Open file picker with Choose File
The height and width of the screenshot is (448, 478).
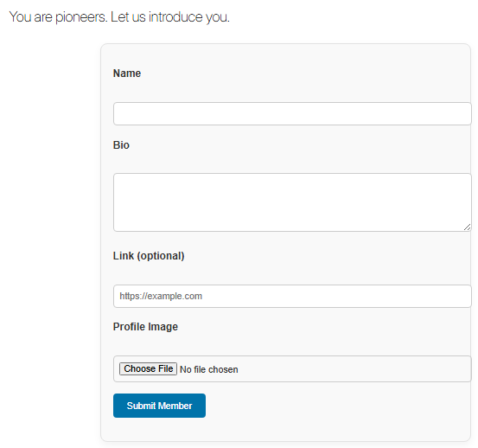pos(148,368)
